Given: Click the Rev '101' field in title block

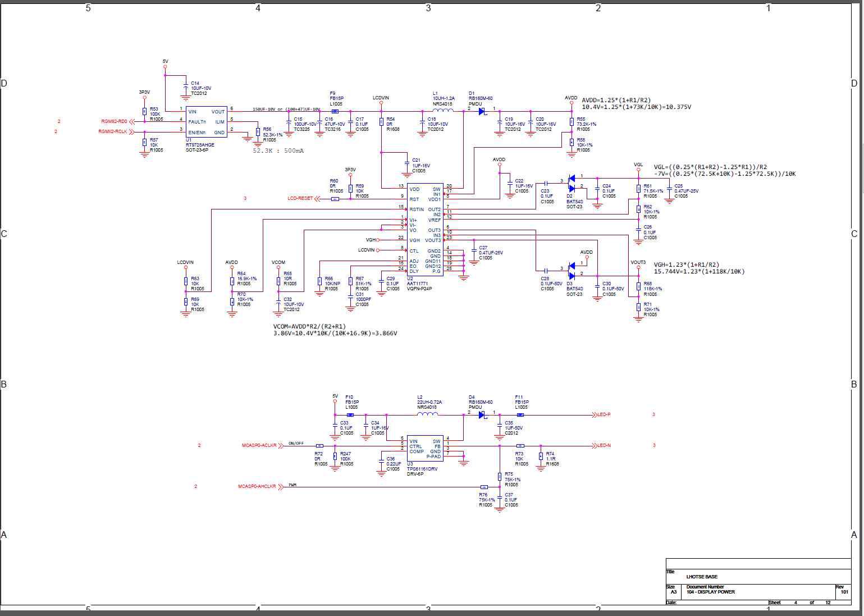Looking at the screenshot, I should (844, 592).
